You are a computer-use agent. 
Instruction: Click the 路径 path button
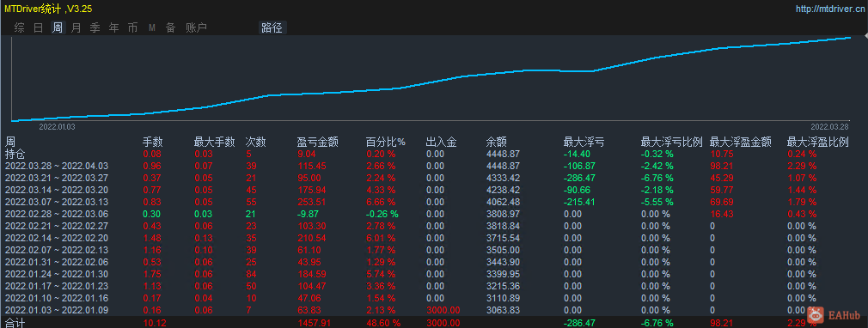pyautogui.click(x=272, y=27)
